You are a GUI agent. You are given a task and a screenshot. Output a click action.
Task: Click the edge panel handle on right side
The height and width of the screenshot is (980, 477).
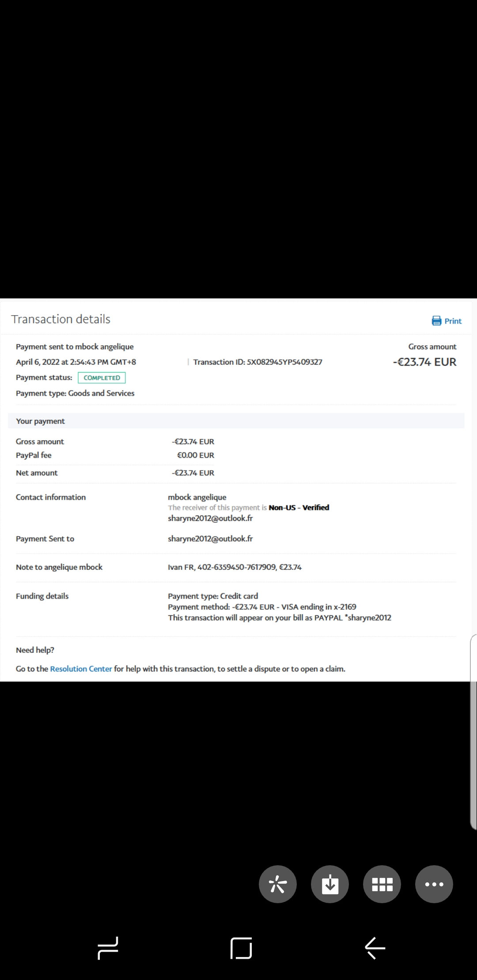[x=473, y=732]
